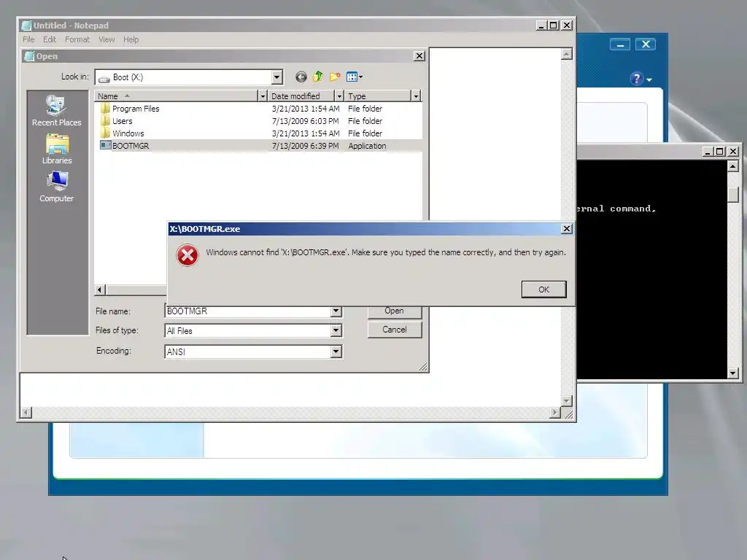The width and height of the screenshot is (747, 560).
Task: Open the Edit menu in Notepad
Action: pos(50,39)
